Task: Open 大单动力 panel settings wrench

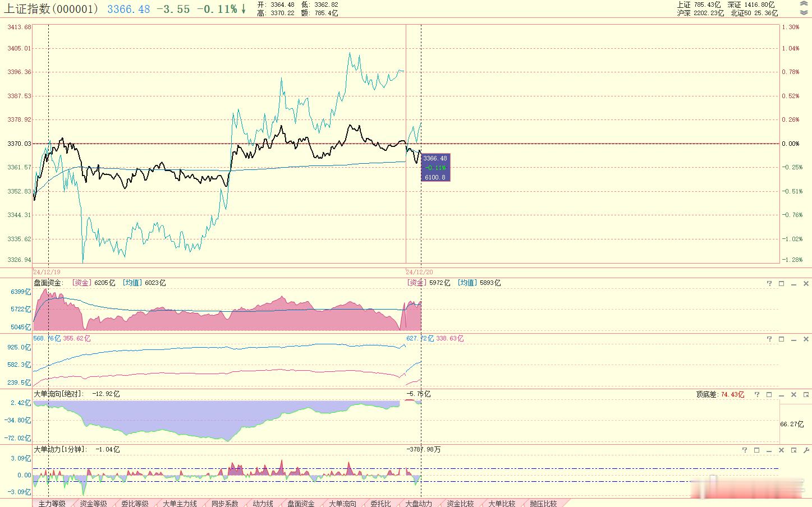Action: click(x=806, y=450)
